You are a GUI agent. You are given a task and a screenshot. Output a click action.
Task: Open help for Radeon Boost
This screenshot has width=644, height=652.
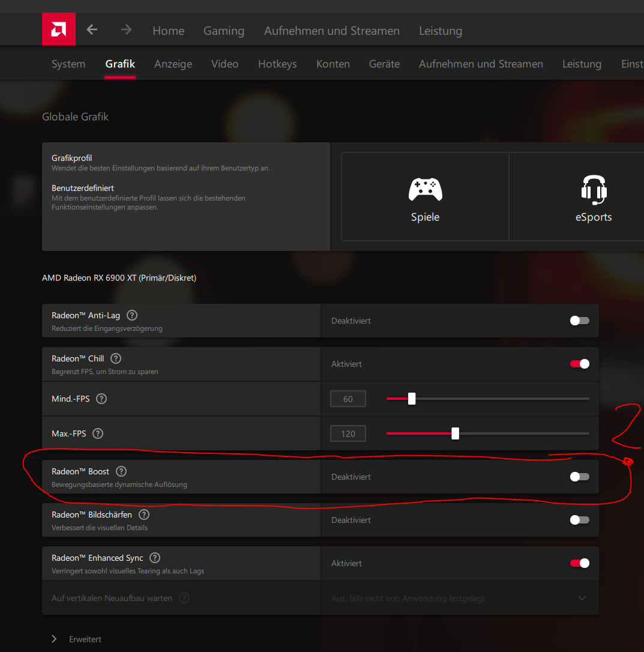(x=121, y=471)
